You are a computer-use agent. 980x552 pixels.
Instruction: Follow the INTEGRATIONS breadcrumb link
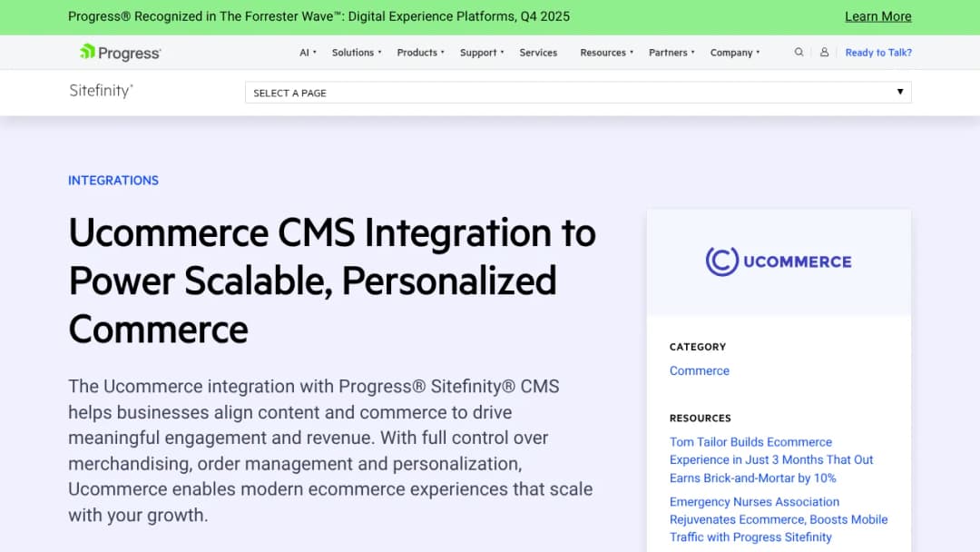tap(113, 181)
